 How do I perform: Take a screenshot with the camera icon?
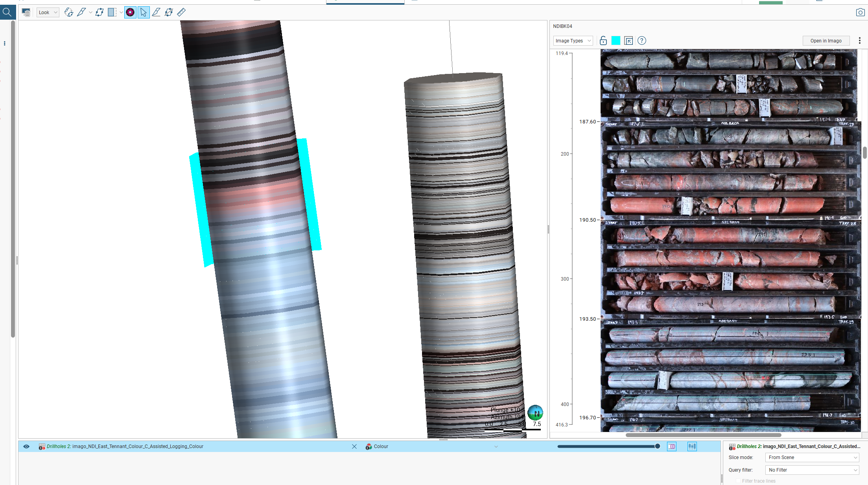point(860,13)
